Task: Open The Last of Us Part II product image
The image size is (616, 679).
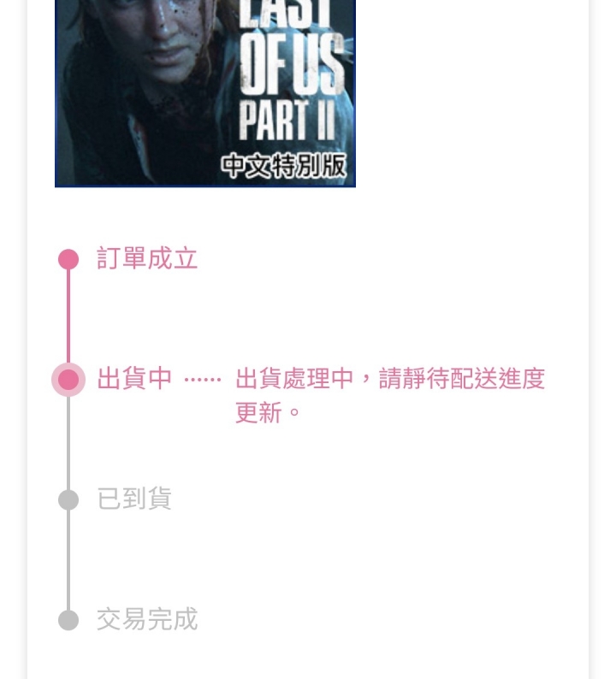Action: [x=205, y=93]
